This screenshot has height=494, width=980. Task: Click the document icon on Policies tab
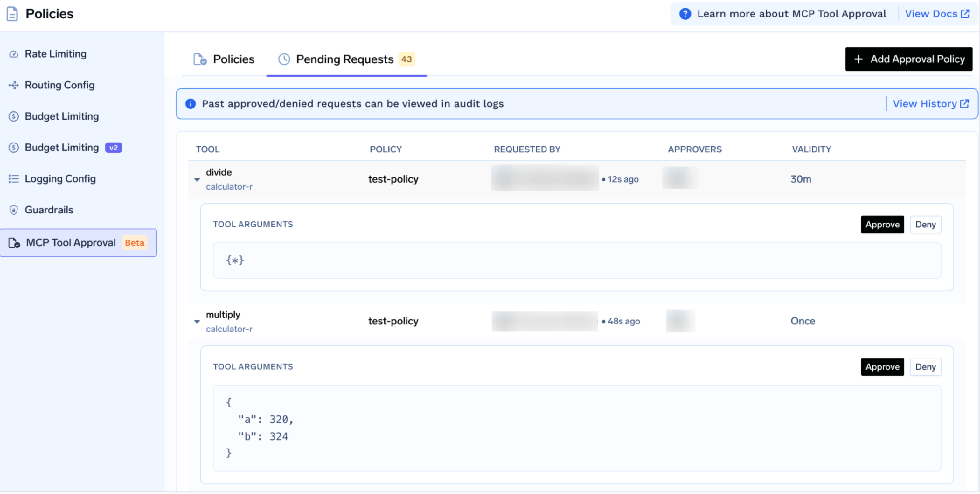[200, 59]
